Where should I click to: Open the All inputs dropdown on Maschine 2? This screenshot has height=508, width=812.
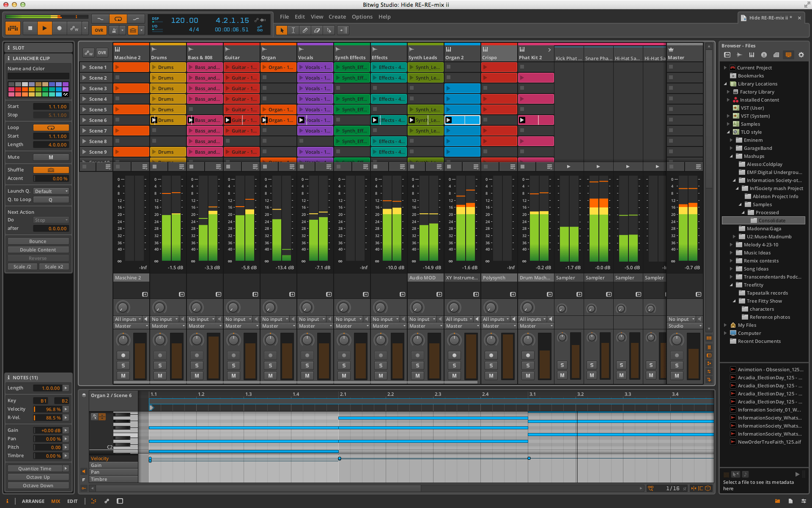coord(128,319)
